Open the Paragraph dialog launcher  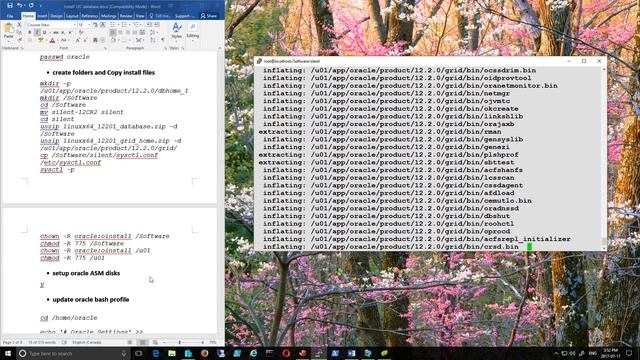166,48
